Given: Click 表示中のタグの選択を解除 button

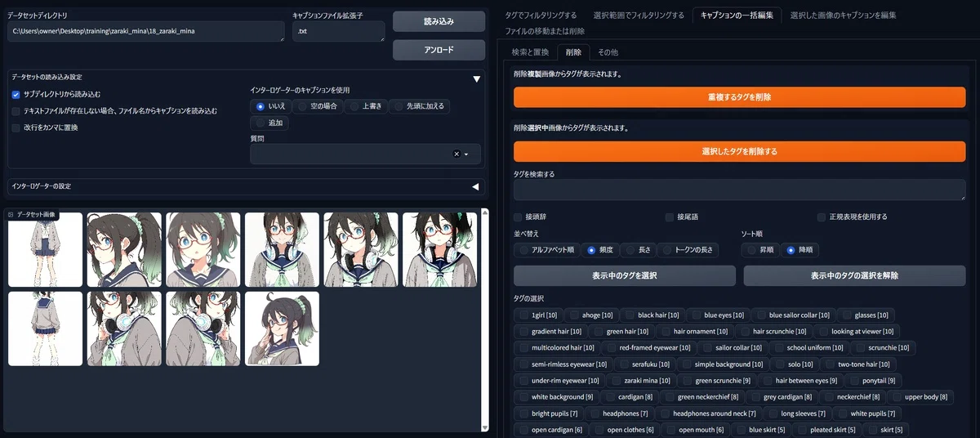Looking at the screenshot, I should [854, 275].
